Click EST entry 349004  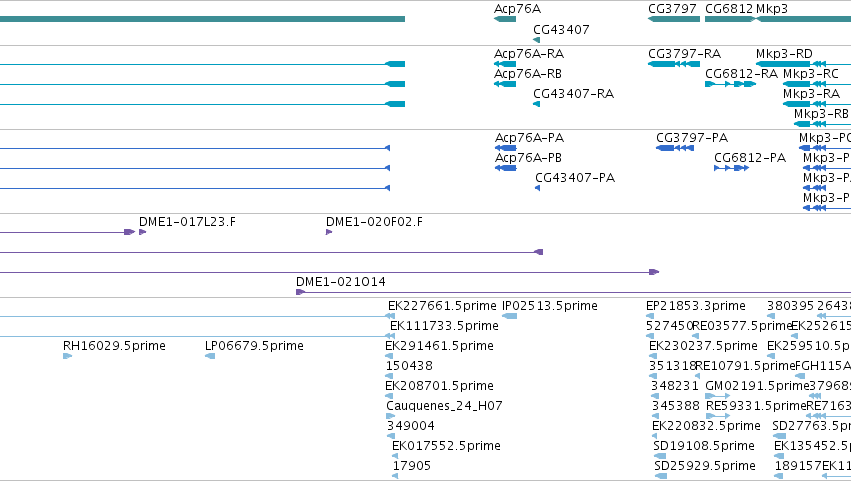(410, 426)
